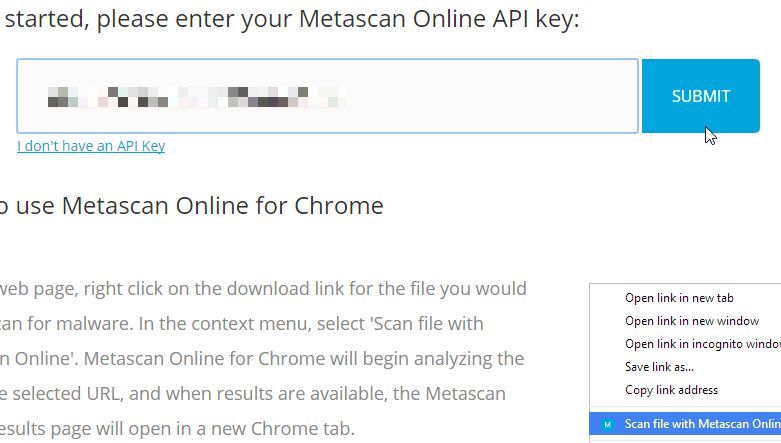Click paragraph line mentioning 'right click on the download link'

[263, 289]
